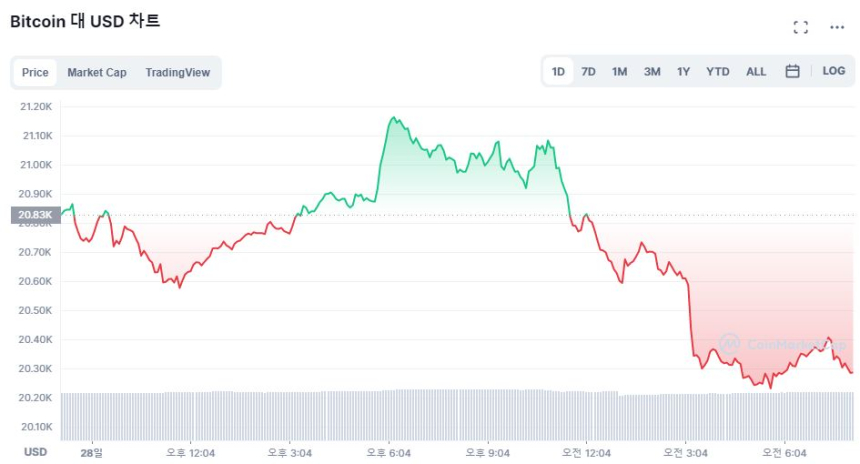The width and height of the screenshot is (860, 464).
Task: Choose the 1Y time range
Action: (683, 71)
